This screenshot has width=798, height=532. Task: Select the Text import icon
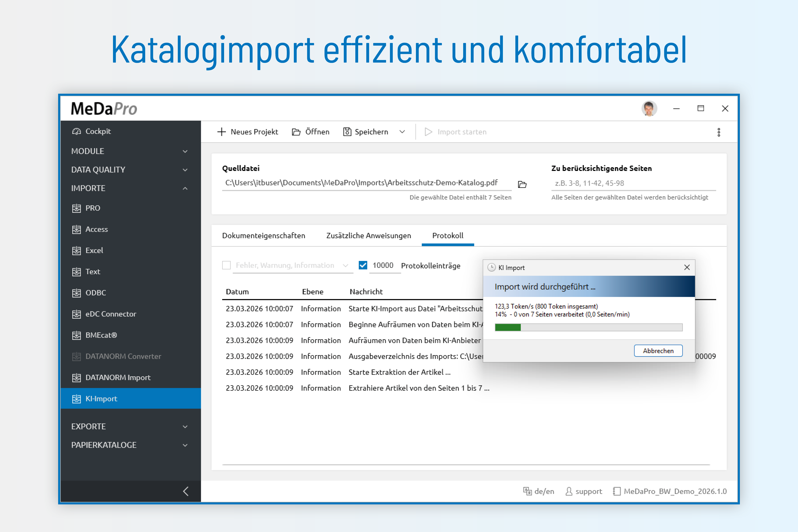click(x=76, y=272)
